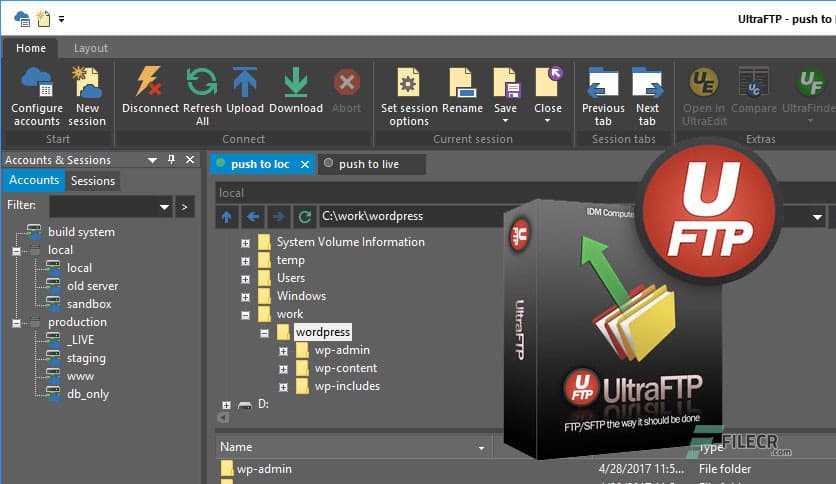Expand the wp-includes folder
The width and height of the screenshot is (836, 484).
284,387
